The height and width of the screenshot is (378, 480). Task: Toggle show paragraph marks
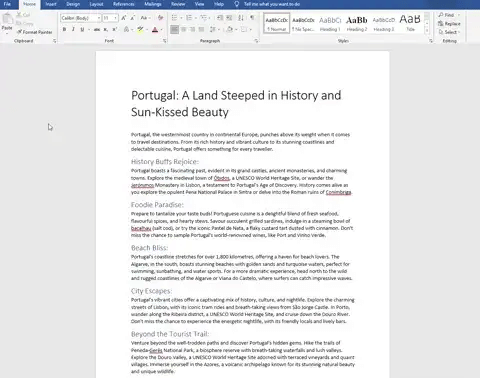[252, 18]
